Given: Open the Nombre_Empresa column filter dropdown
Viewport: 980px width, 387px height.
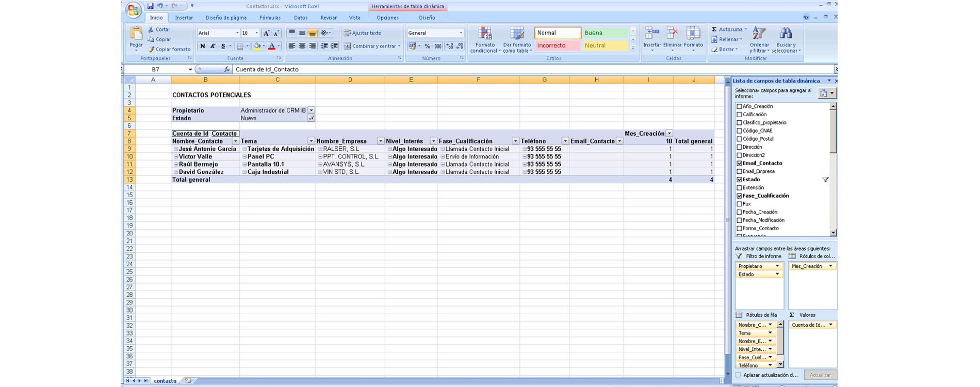Looking at the screenshot, I should pos(381,141).
